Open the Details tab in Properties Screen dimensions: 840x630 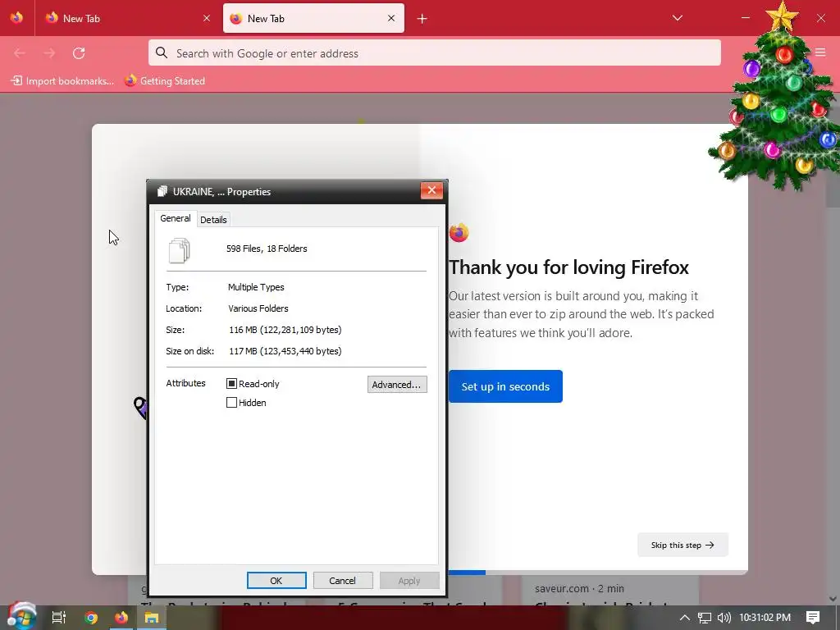[x=213, y=220]
